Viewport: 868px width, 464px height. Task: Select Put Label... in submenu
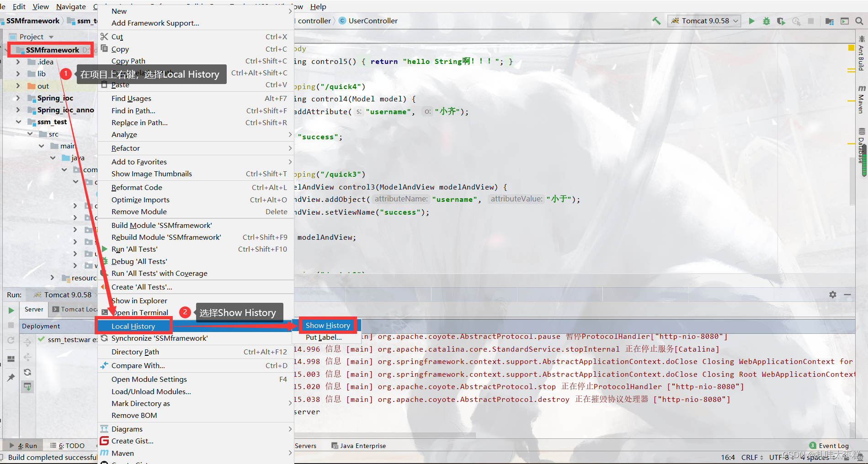click(x=324, y=337)
